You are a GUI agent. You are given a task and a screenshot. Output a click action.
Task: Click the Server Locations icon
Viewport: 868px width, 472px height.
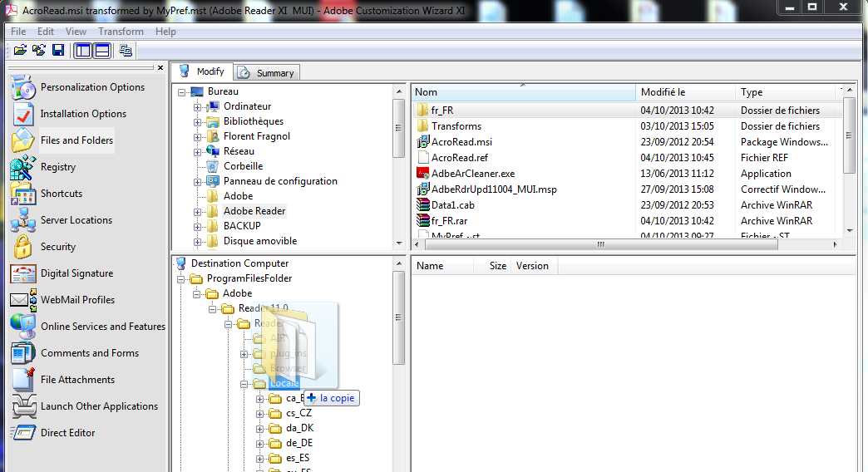click(22, 220)
